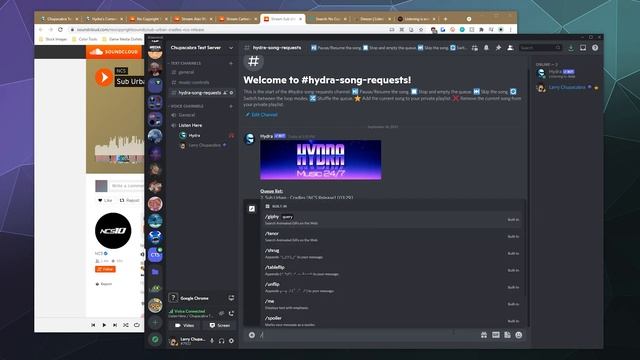Select the /me slash command
Screen dimensions: 640x360
tap(392, 304)
